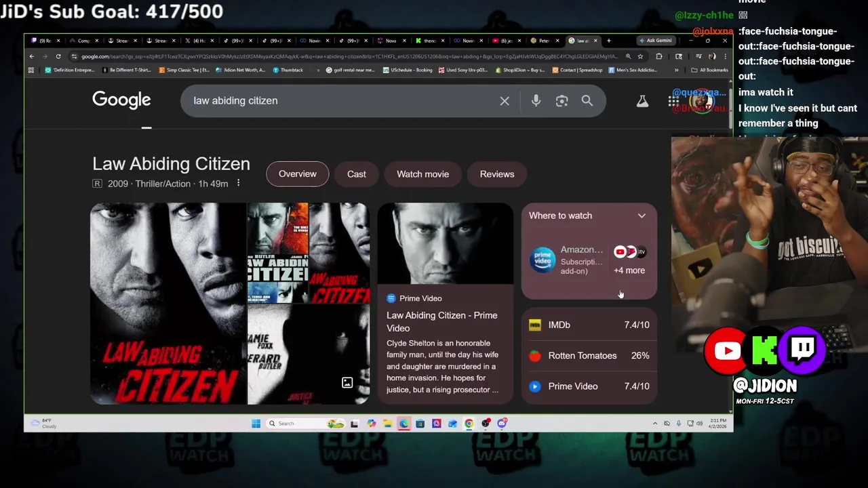Screen dimensions: 868x488
Task: Open the image gallery icon on poster collage
Action: (347, 383)
